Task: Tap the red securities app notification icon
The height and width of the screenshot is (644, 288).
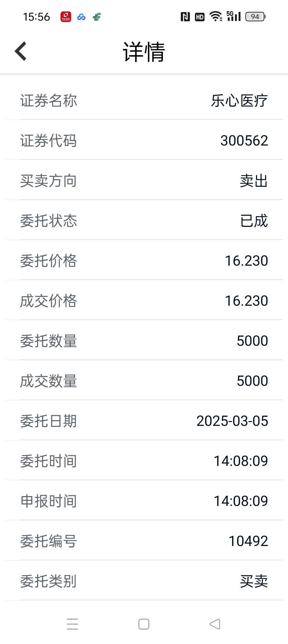Action: (x=66, y=17)
